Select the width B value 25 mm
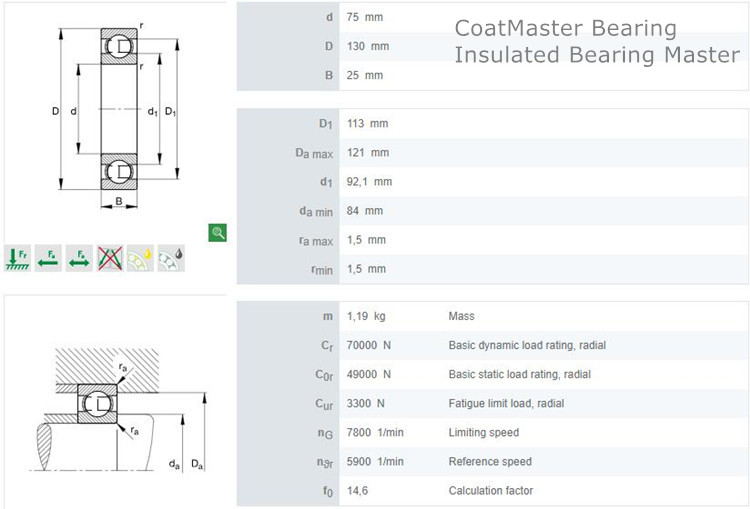Image resolution: width=750 pixels, height=509 pixels. coord(364,76)
